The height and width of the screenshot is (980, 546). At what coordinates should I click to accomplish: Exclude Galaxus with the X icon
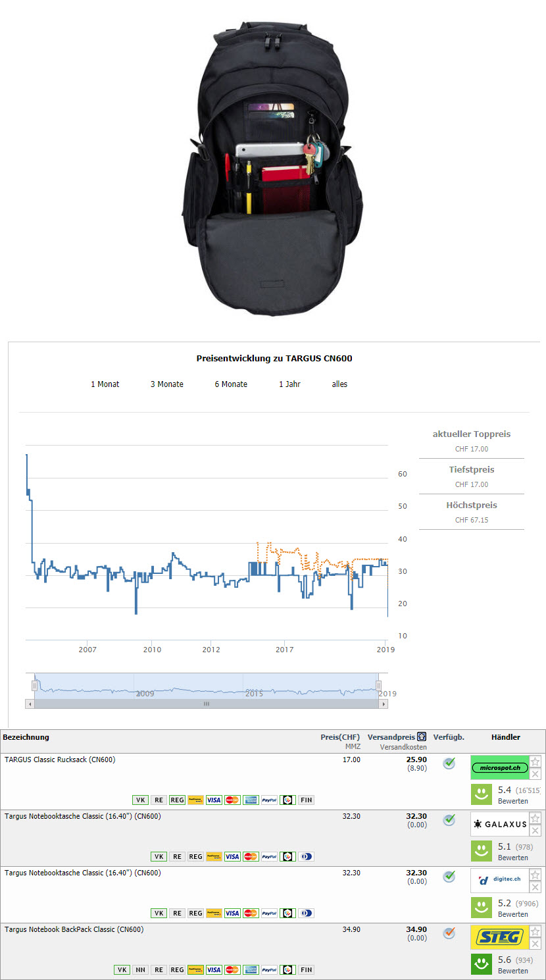tap(535, 831)
